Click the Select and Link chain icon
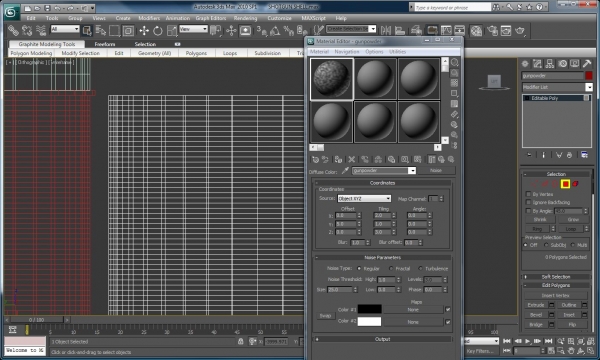The height and width of the screenshot is (360, 600). coord(13,30)
